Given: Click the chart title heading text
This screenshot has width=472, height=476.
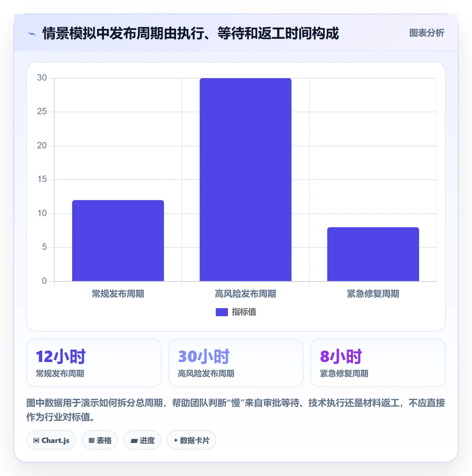Looking at the screenshot, I should coord(190,33).
